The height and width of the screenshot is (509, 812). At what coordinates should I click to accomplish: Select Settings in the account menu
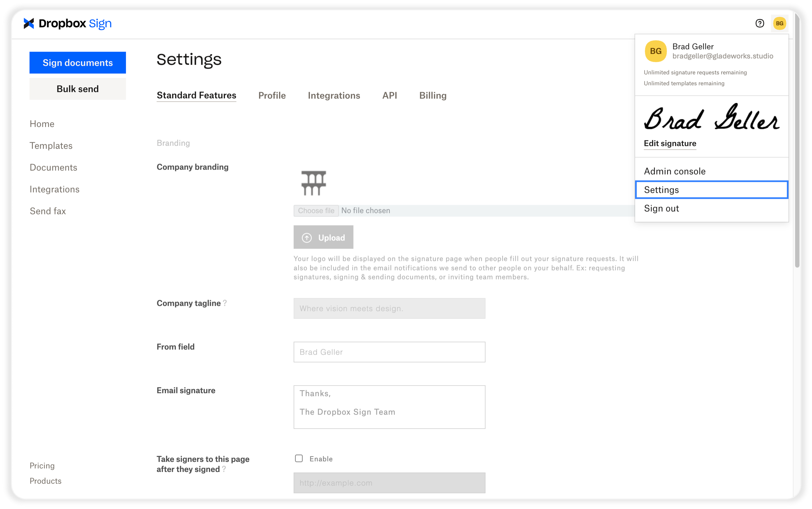coord(711,190)
